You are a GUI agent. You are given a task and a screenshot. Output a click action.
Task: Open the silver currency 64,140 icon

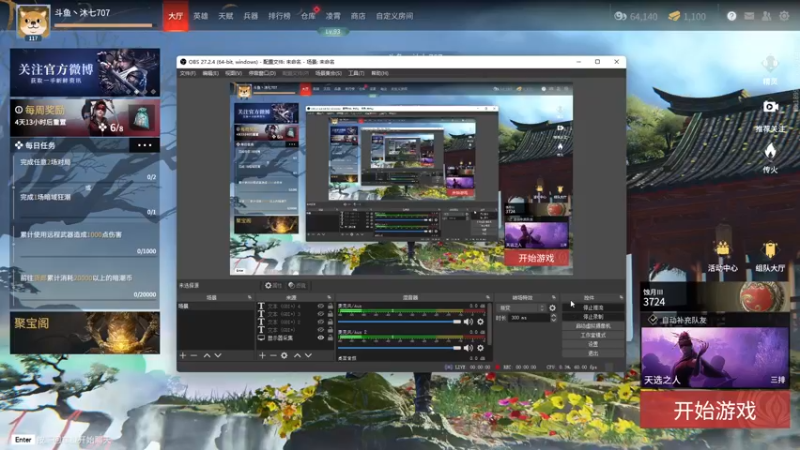pyautogui.click(x=620, y=16)
